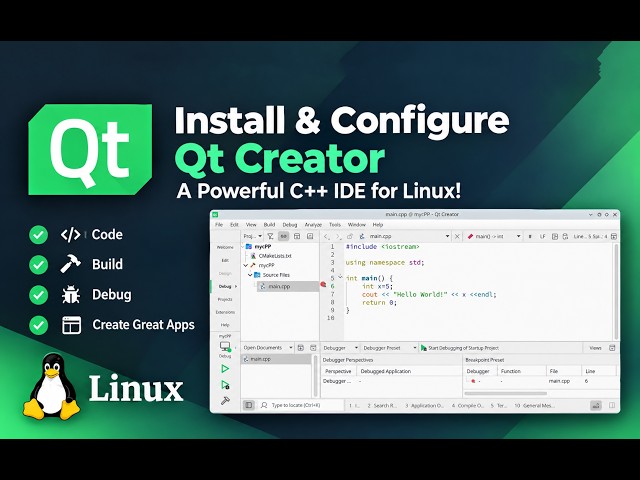640x480 pixels.
Task: Click the Type to locate search field
Action: click(x=301, y=405)
